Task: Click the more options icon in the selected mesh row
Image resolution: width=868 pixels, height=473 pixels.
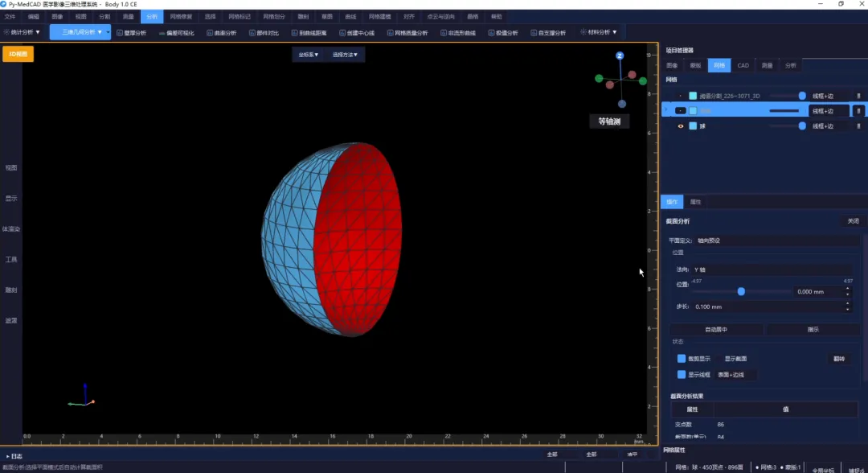Action: (x=858, y=111)
